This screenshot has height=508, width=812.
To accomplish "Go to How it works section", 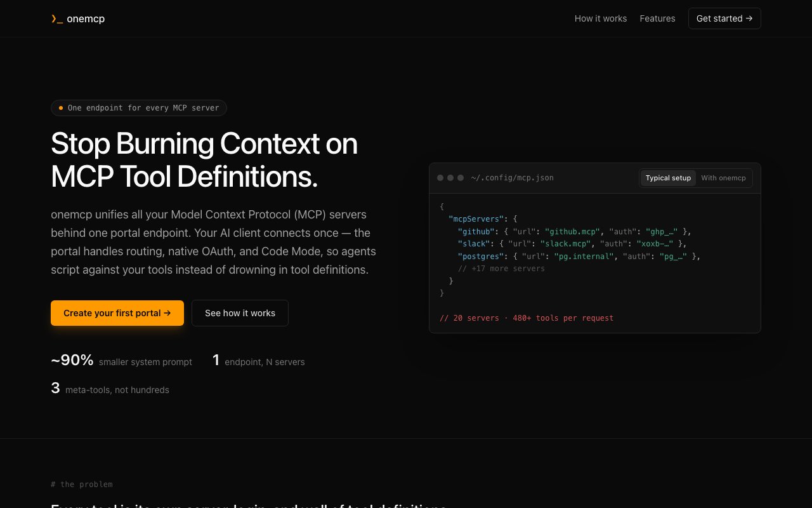I will pos(600,18).
